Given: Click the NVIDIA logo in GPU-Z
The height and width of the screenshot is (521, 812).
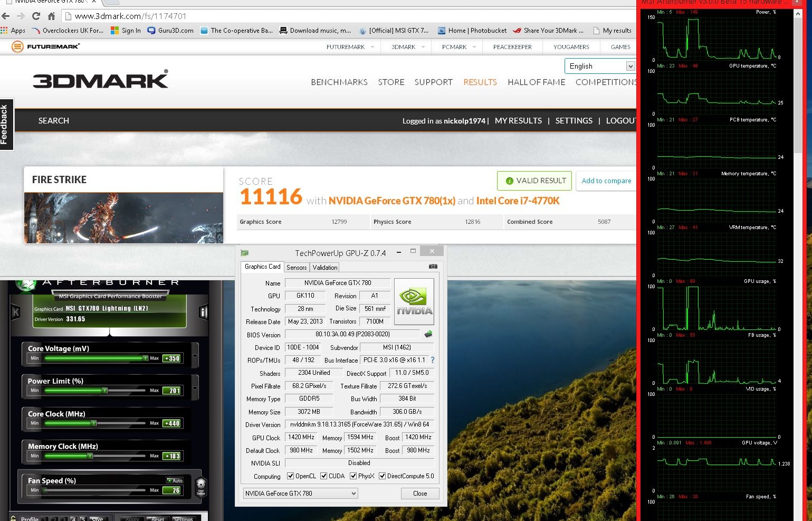Looking at the screenshot, I should pos(414,301).
